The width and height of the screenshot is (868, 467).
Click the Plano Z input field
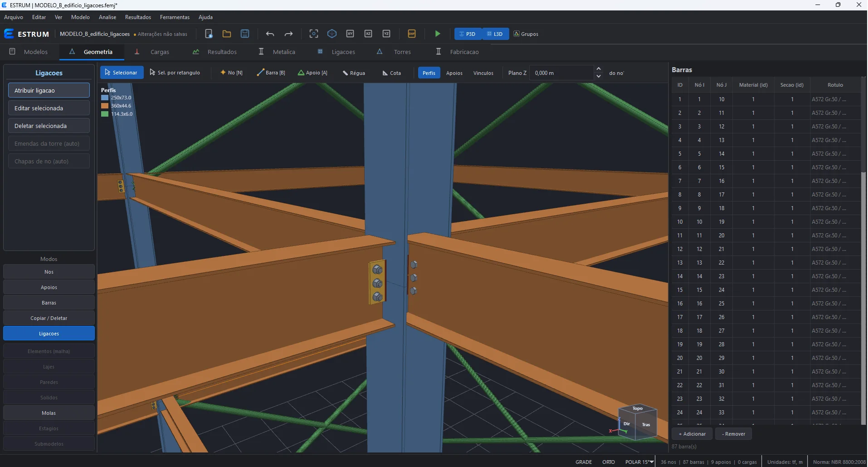coord(561,73)
